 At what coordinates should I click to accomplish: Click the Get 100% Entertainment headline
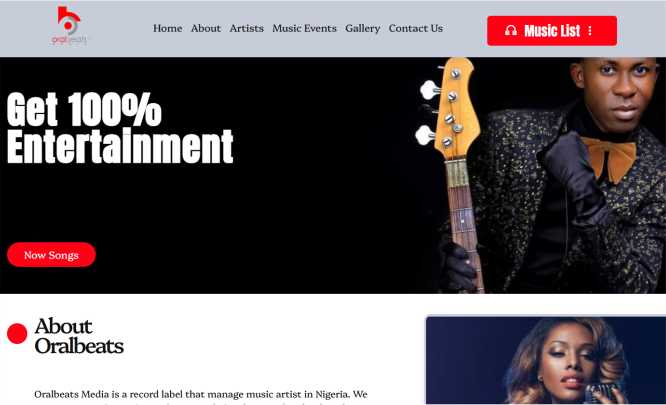coord(120,127)
